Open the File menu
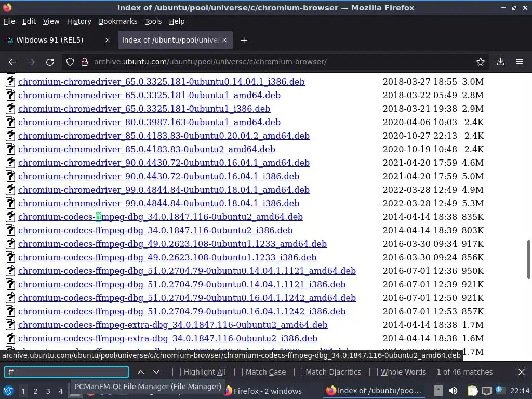This screenshot has height=399, width=532. tap(9, 21)
